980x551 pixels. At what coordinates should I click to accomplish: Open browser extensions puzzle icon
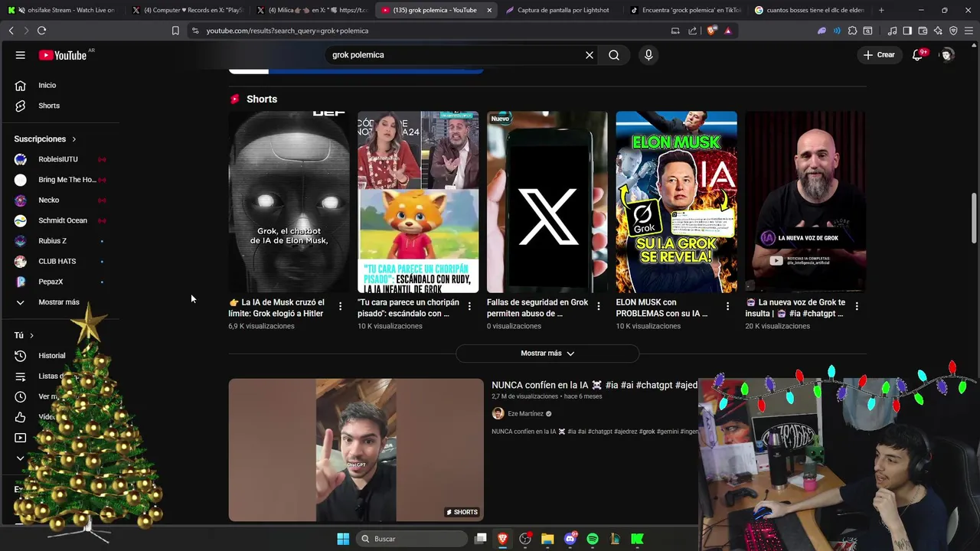(x=852, y=31)
